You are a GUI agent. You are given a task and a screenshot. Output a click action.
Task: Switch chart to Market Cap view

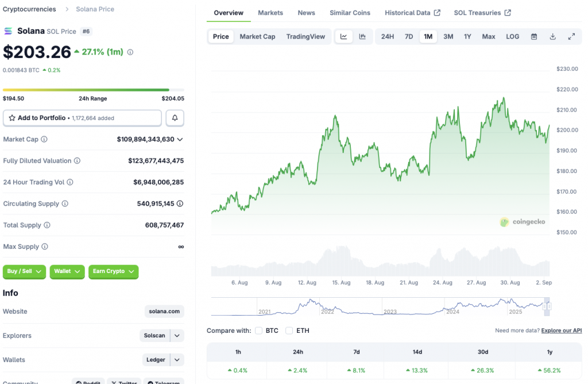(x=257, y=36)
